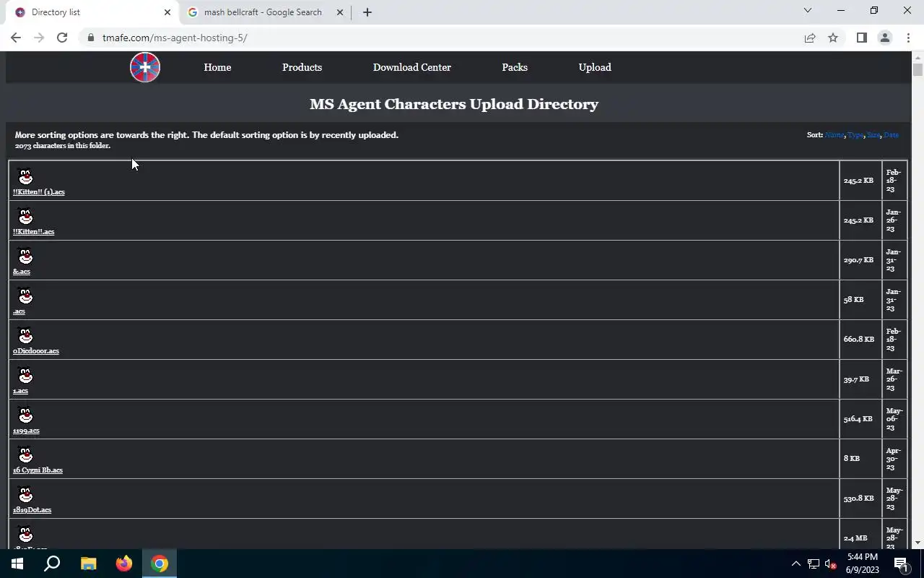Open the Home menu item
The width and height of the screenshot is (924, 578).
coord(217,67)
